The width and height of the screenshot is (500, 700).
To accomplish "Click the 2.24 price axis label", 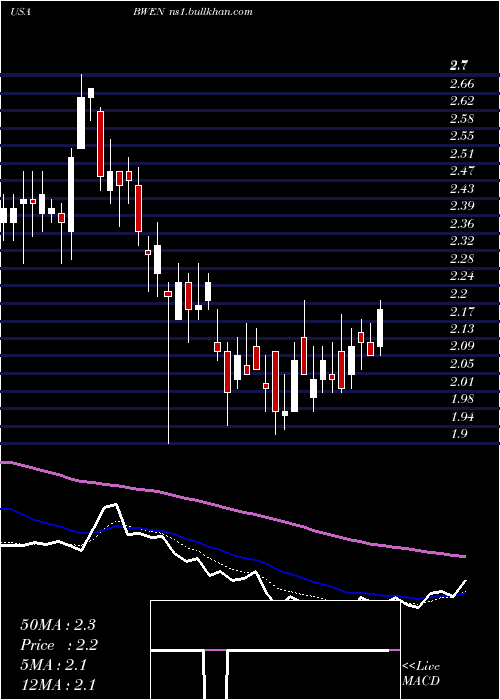I will pyautogui.click(x=462, y=276).
